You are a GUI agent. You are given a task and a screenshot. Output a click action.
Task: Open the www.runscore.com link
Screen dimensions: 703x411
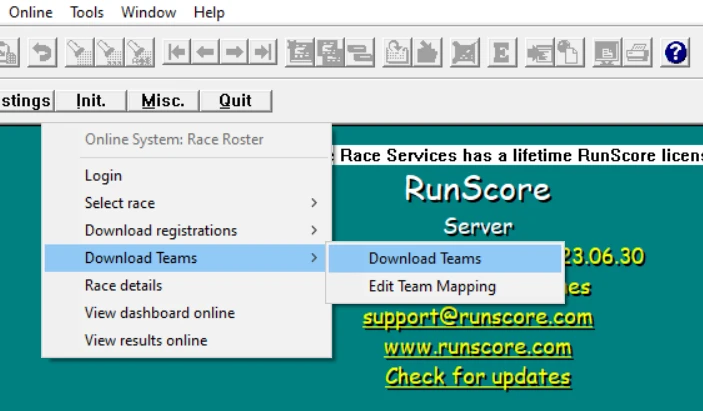(x=478, y=348)
